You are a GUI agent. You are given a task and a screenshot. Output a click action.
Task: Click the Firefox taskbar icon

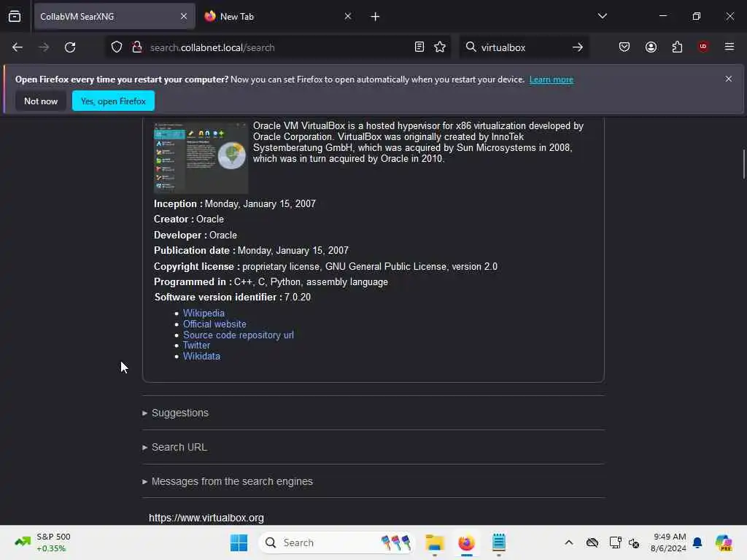click(x=466, y=542)
